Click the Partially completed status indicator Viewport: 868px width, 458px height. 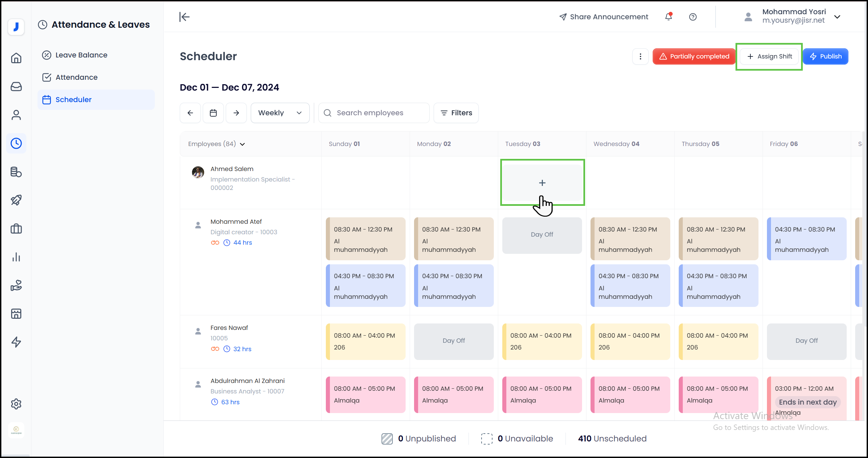(694, 56)
